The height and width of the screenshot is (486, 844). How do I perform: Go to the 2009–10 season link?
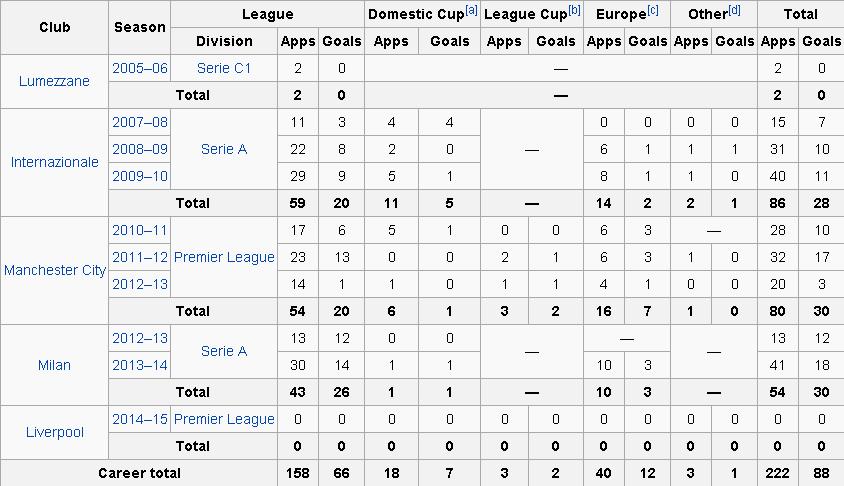click(x=140, y=176)
